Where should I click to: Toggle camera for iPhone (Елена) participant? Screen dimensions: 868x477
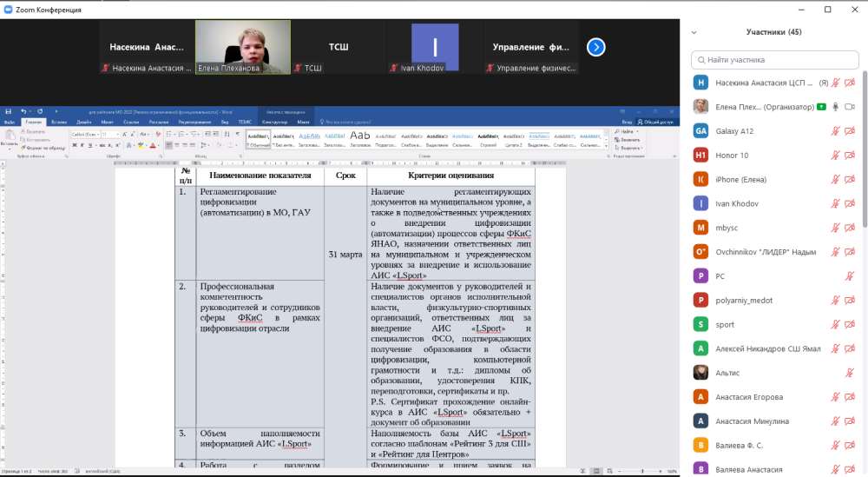850,180
